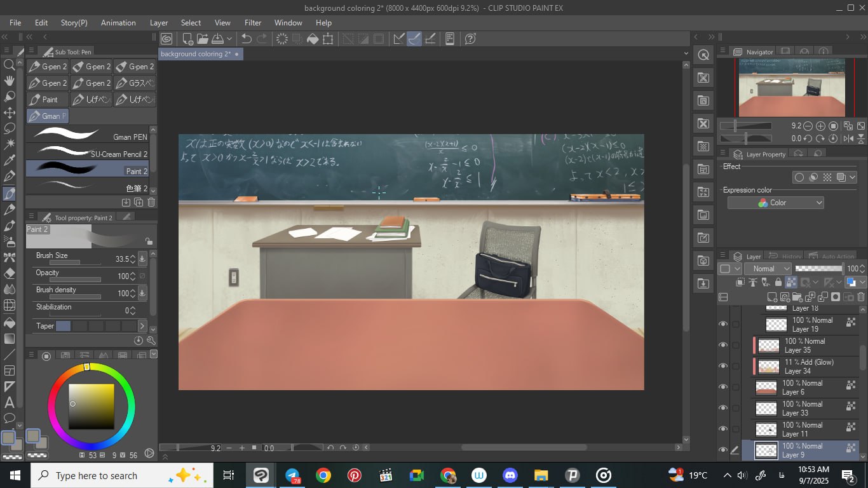868x488 pixels.
Task: Toggle visibility of Layer 35
Action: (722, 345)
